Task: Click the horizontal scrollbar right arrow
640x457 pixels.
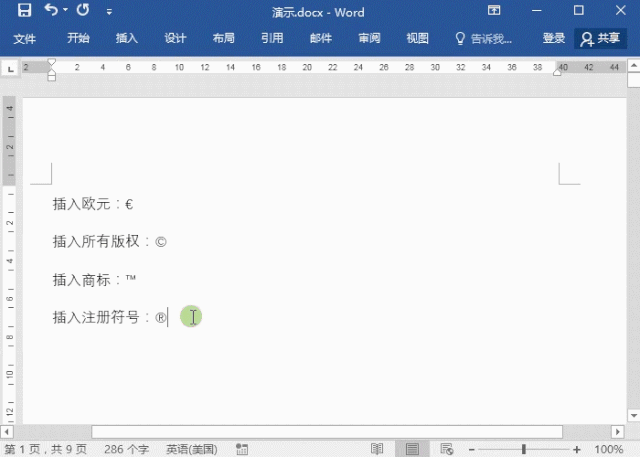Action: click(617, 431)
